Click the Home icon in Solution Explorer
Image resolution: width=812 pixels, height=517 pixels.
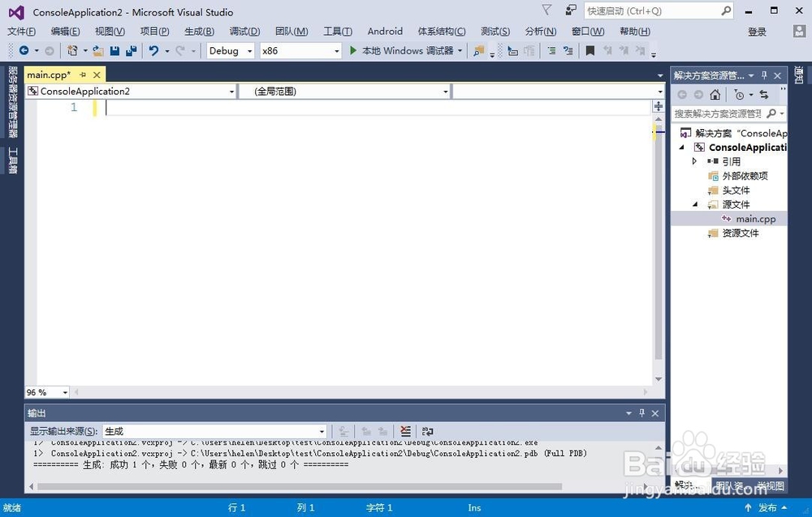715,95
